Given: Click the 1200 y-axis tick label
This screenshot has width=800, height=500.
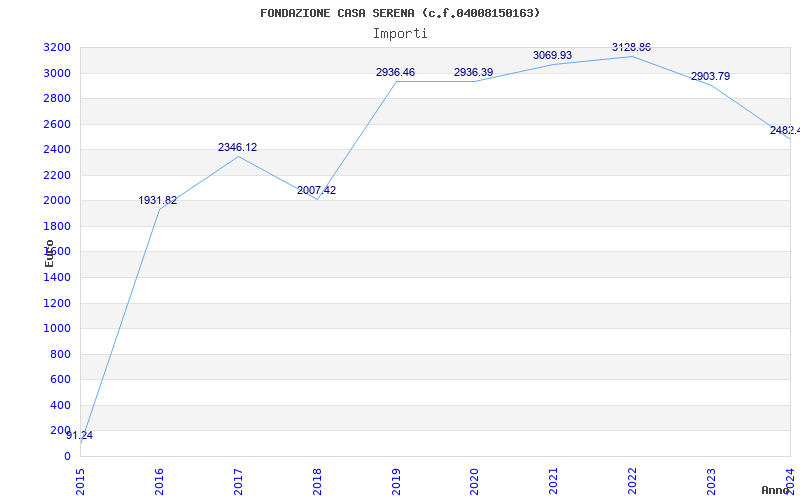Looking at the screenshot, I should click(x=57, y=304).
